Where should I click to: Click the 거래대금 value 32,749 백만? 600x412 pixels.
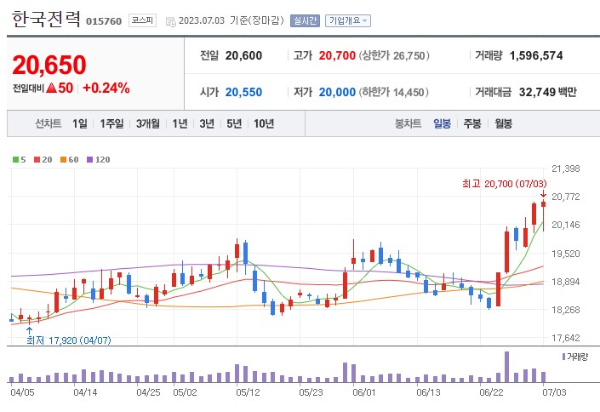tap(548, 92)
